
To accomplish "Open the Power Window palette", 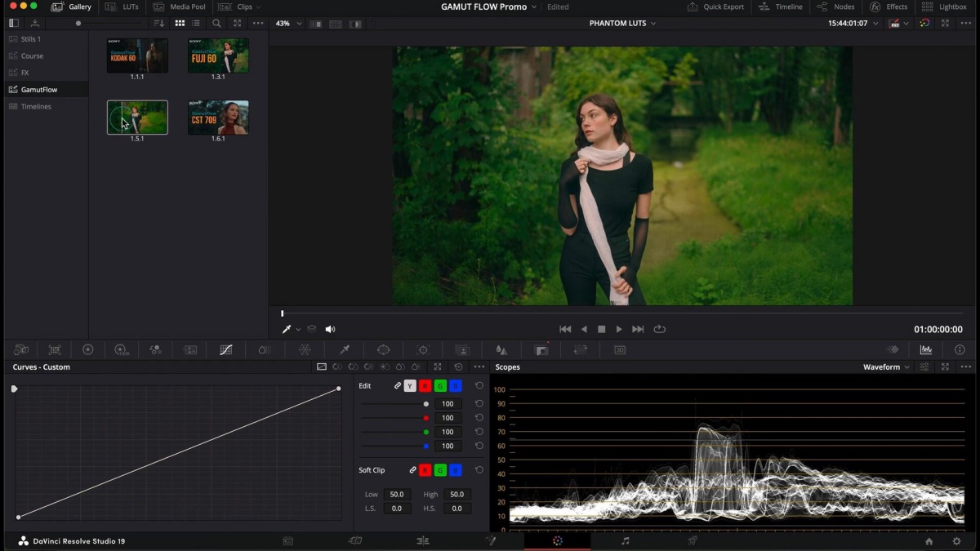I will (383, 349).
